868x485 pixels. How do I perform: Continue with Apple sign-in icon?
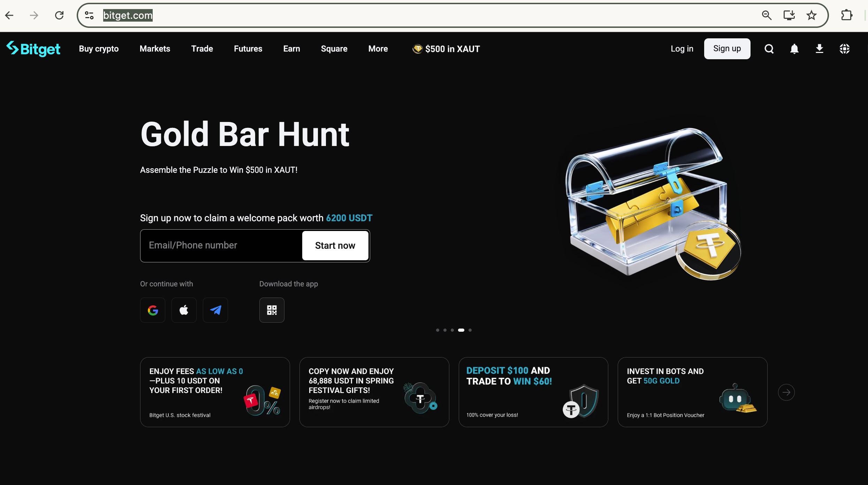[184, 310]
